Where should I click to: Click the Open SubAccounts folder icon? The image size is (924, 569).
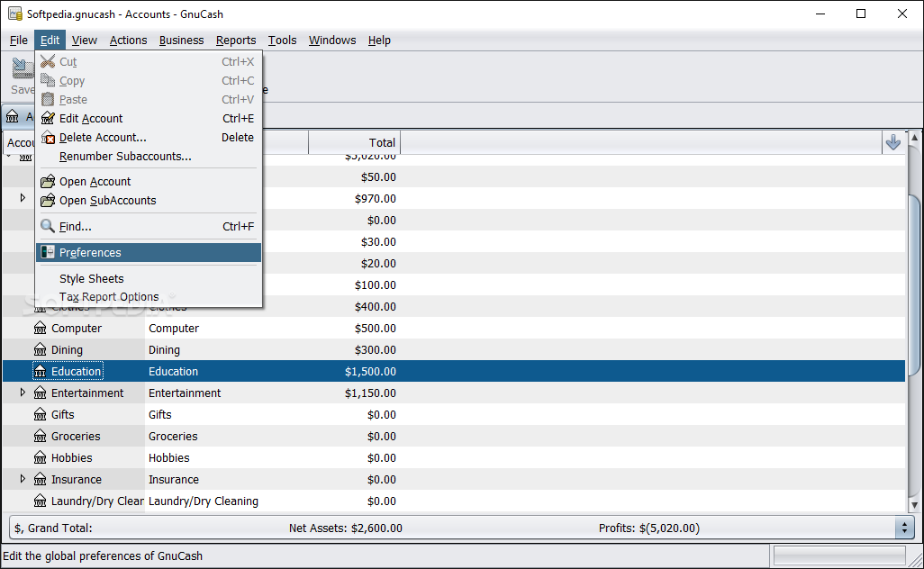pos(48,200)
